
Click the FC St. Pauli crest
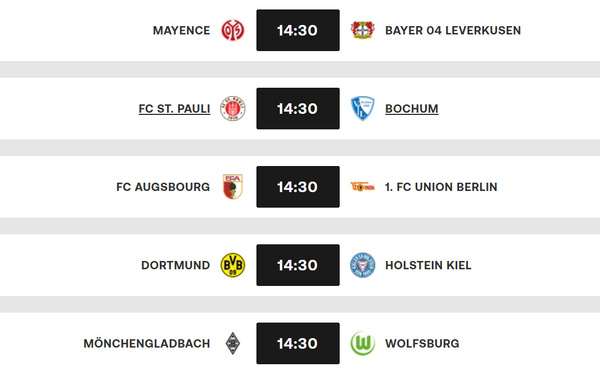coord(233,109)
